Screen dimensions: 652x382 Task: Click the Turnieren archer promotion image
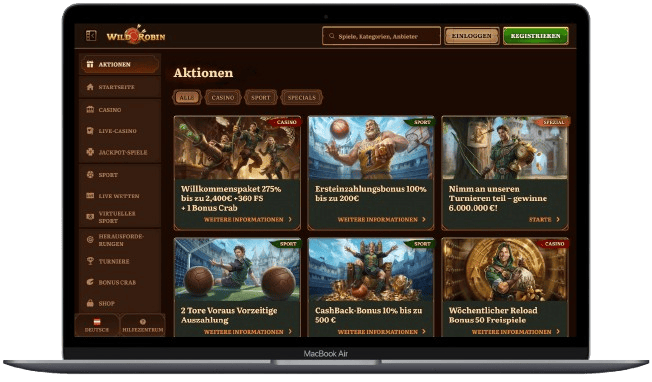(505, 148)
